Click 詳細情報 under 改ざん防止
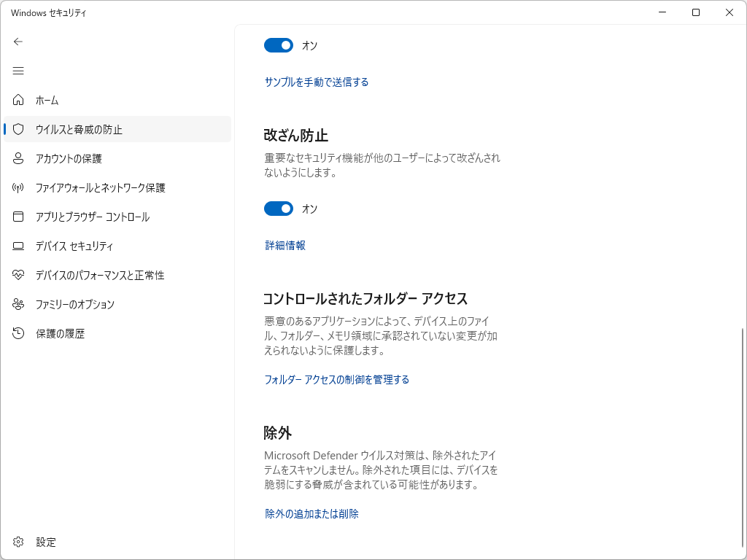 click(285, 245)
